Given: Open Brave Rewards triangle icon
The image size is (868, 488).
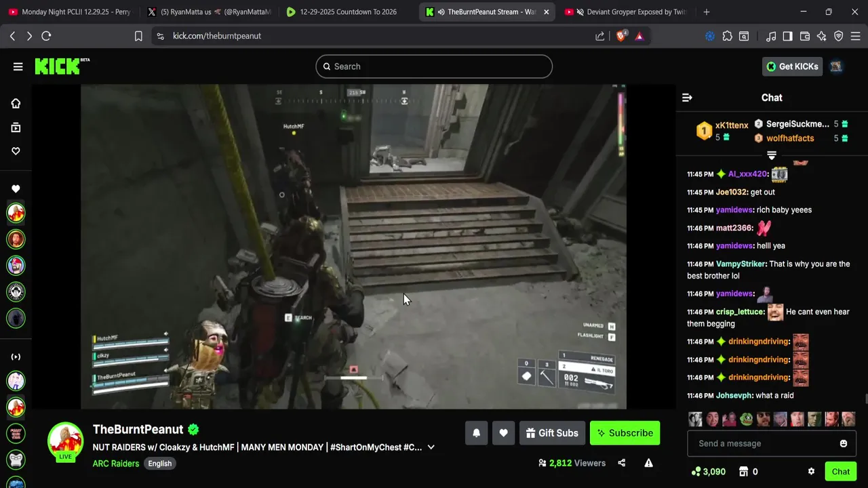Looking at the screenshot, I should [x=639, y=36].
